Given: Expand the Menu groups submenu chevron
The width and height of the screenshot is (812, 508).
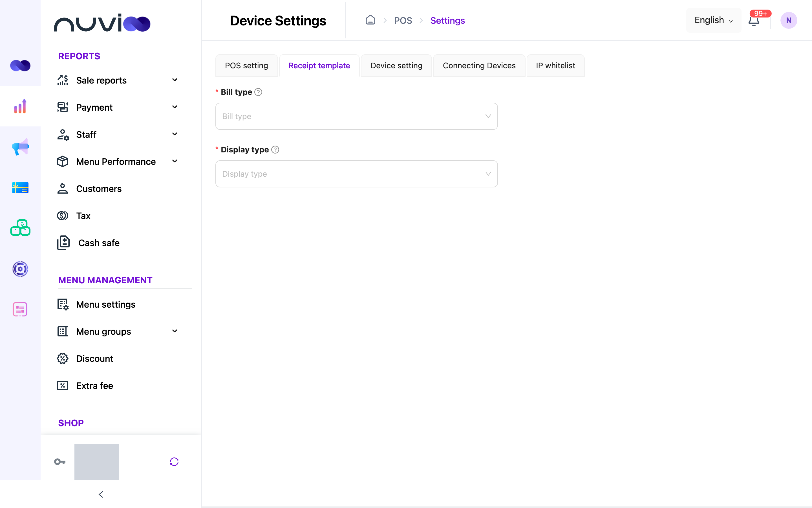Looking at the screenshot, I should pos(175,331).
